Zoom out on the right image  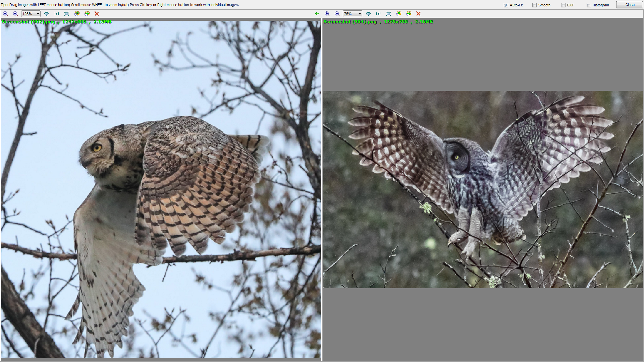coord(337,14)
